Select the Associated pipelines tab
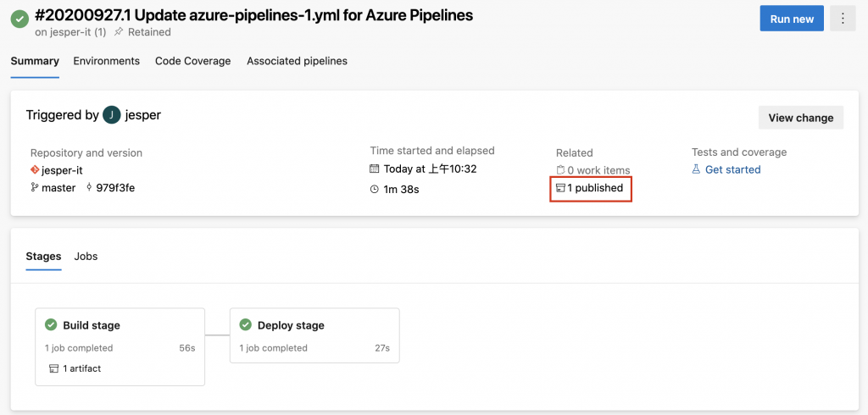Viewport: 868px width, 415px height. [x=297, y=61]
